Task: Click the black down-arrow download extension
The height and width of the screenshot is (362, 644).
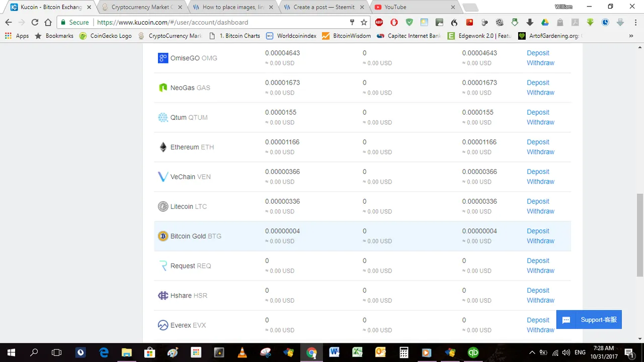Action: click(529, 22)
